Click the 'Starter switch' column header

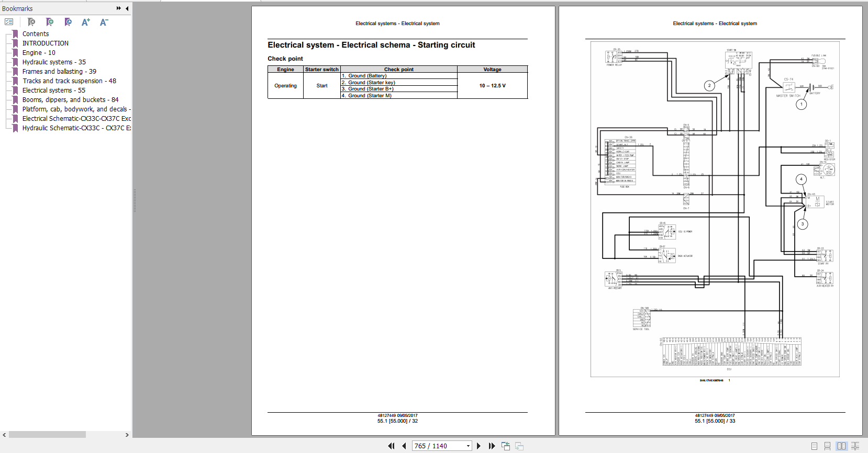pyautogui.click(x=322, y=70)
